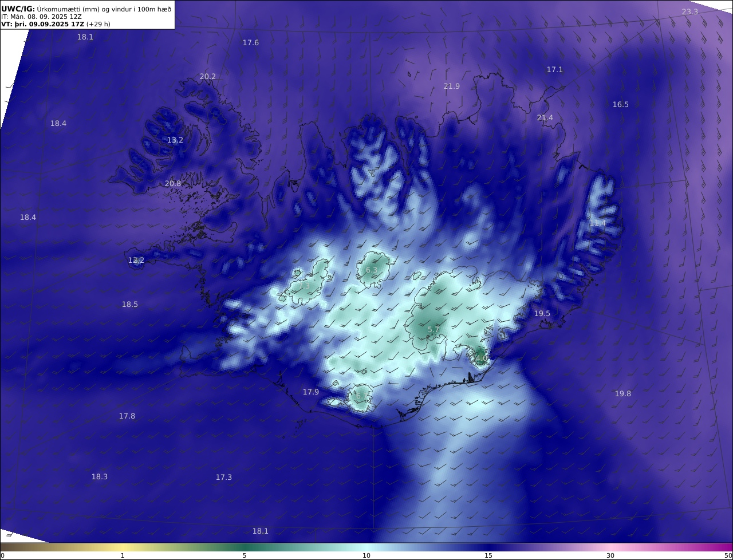
Task: Click the 21.9 value label
Action: [452, 86]
